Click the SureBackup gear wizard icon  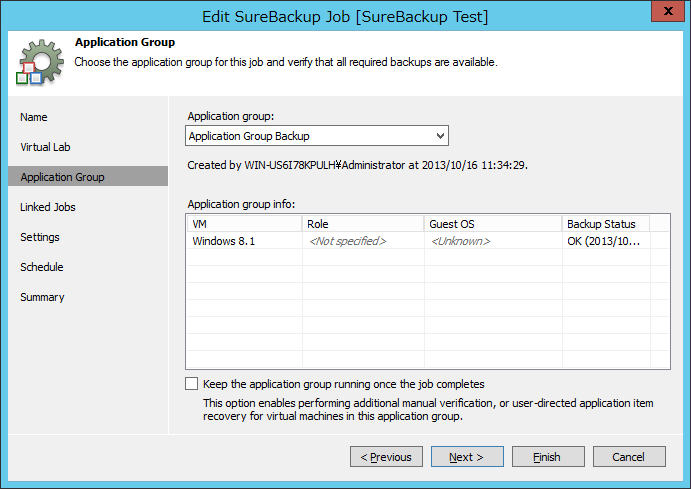(x=37, y=61)
